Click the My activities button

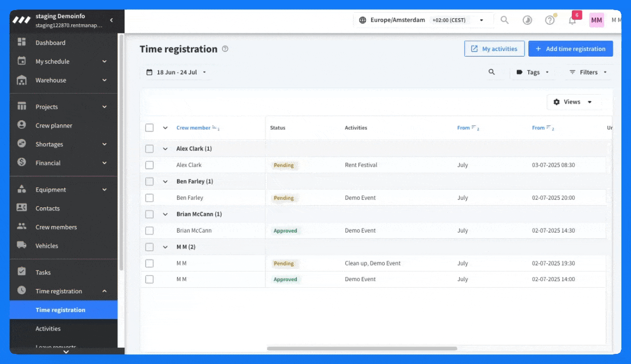click(x=494, y=49)
